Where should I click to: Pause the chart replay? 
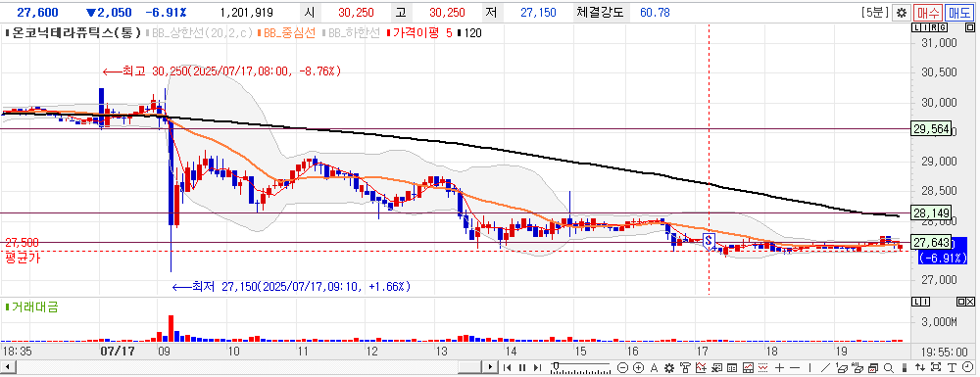pyautogui.click(x=522, y=367)
